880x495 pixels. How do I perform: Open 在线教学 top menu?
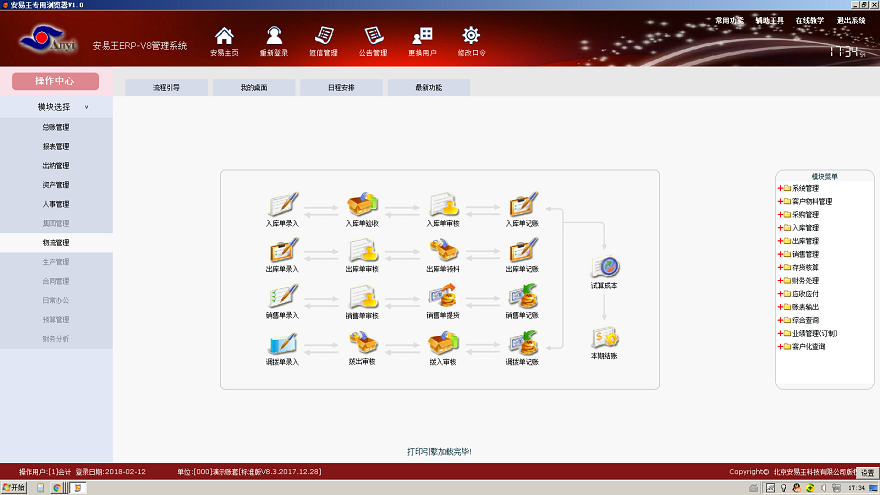810,20
